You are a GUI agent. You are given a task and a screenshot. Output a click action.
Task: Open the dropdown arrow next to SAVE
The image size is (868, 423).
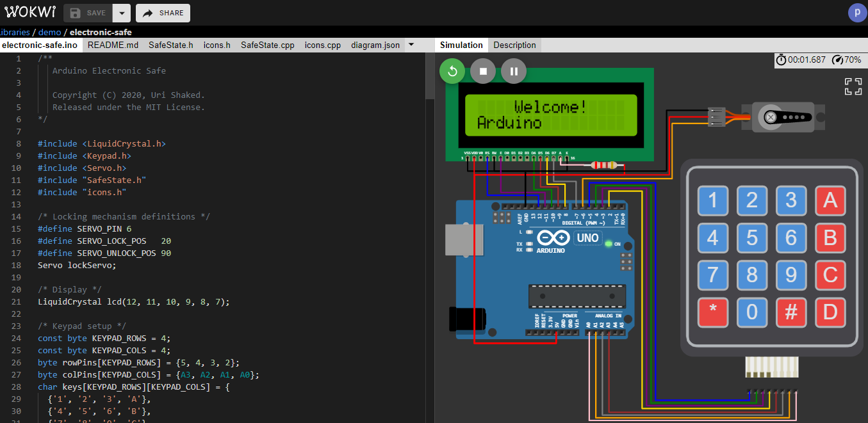coord(122,13)
